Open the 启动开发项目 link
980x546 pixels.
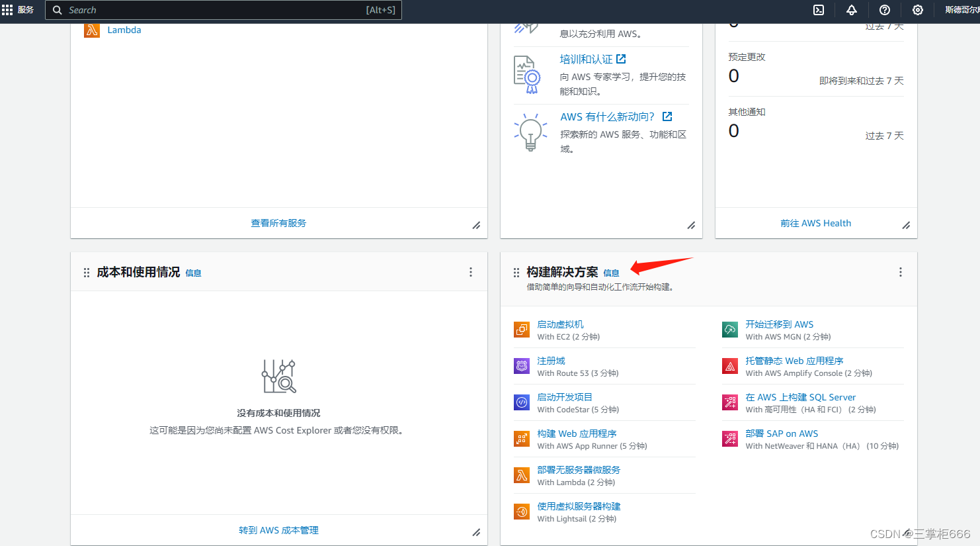(x=565, y=397)
